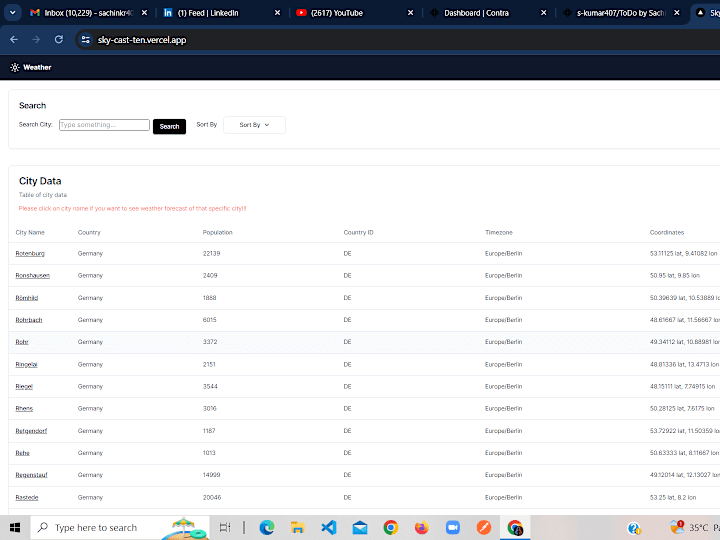Close the YouTube tab
The width and height of the screenshot is (720, 540).
pos(411,13)
